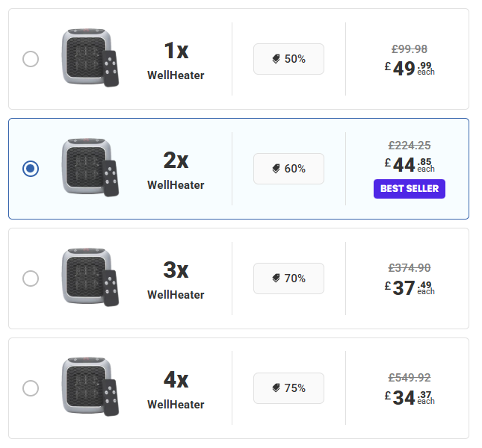
Task: Click the 2x WellHeater product image
Action: coord(90,167)
